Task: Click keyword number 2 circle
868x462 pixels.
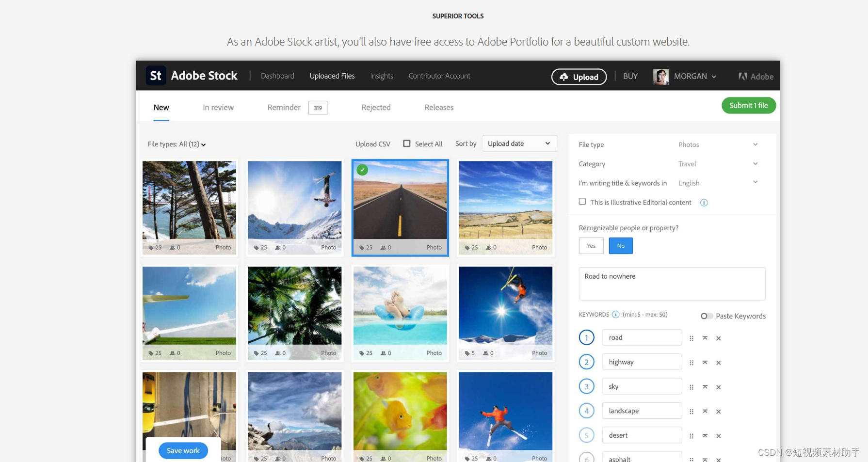Action: pyautogui.click(x=586, y=362)
